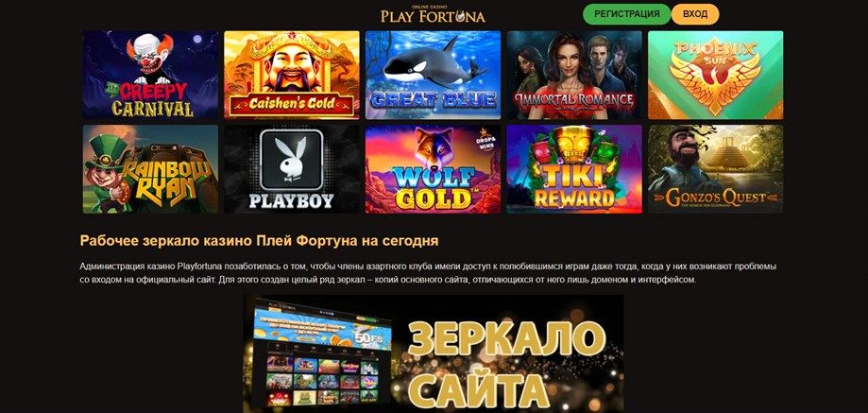Select the Wolf Gold game tile

point(433,169)
